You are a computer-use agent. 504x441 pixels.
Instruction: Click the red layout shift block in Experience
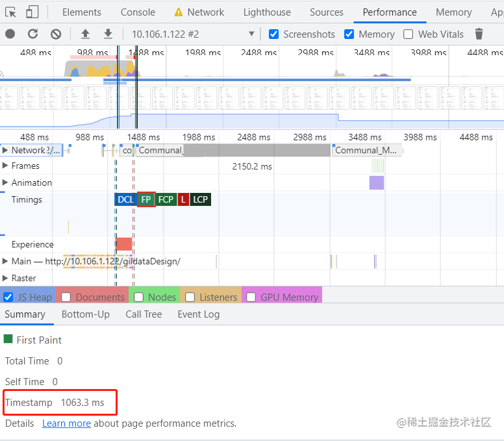click(x=124, y=244)
